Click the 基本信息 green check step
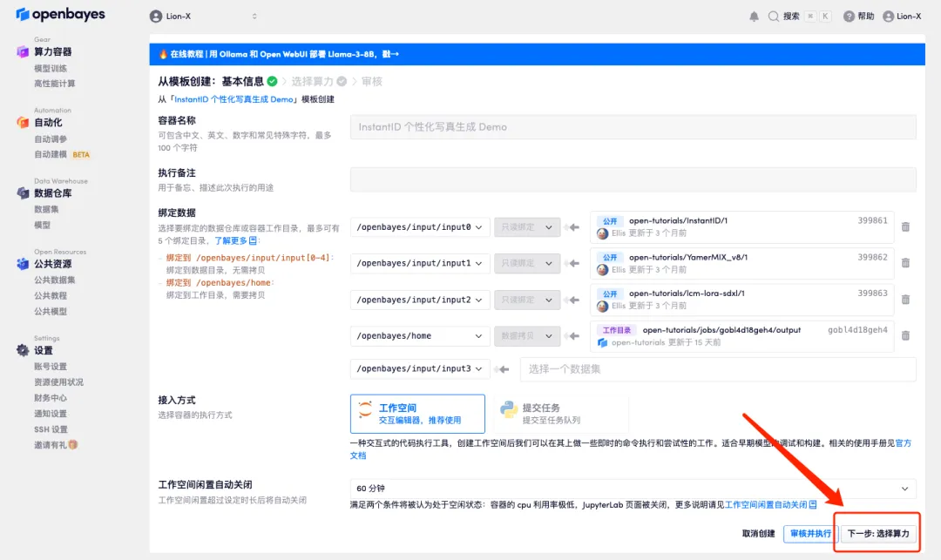This screenshot has width=941, height=560. click(x=273, y=81)
